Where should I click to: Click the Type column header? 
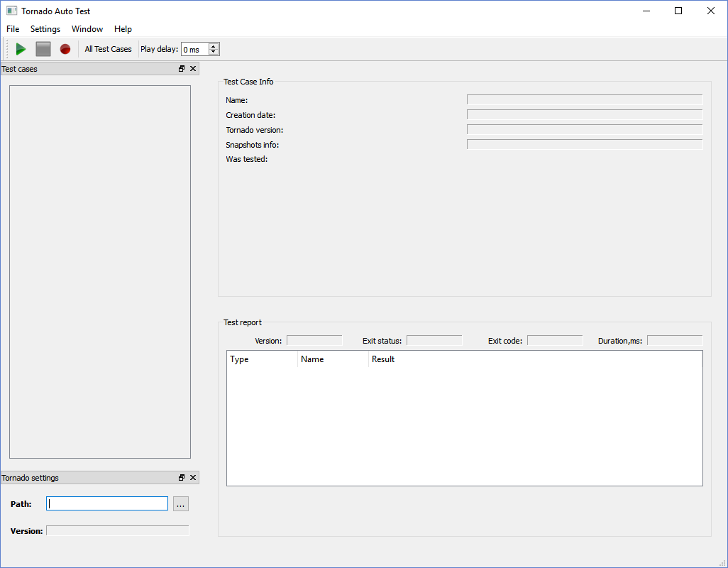tap(263, 359)
